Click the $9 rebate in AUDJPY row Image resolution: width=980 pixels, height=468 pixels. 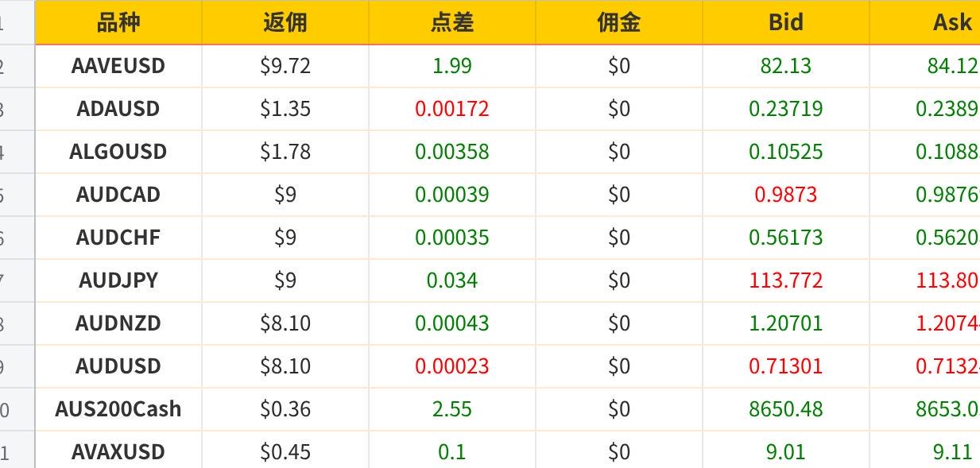pyautogui.click(x=285, y=280)
